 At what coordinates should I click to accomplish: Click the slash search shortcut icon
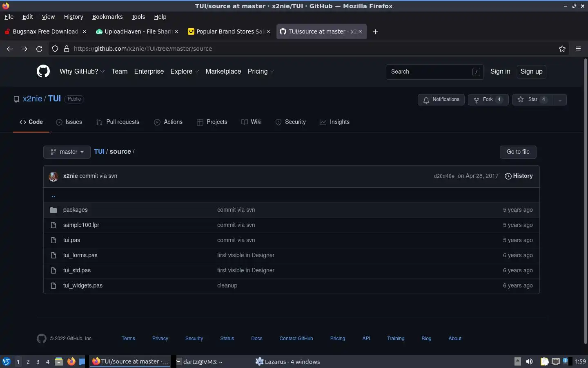[476, 72]
